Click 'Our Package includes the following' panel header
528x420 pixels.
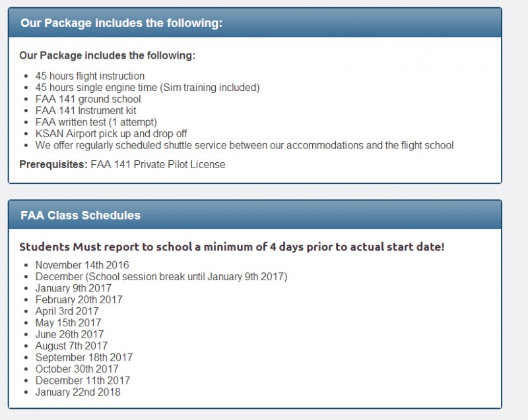(x=255, y=23)
